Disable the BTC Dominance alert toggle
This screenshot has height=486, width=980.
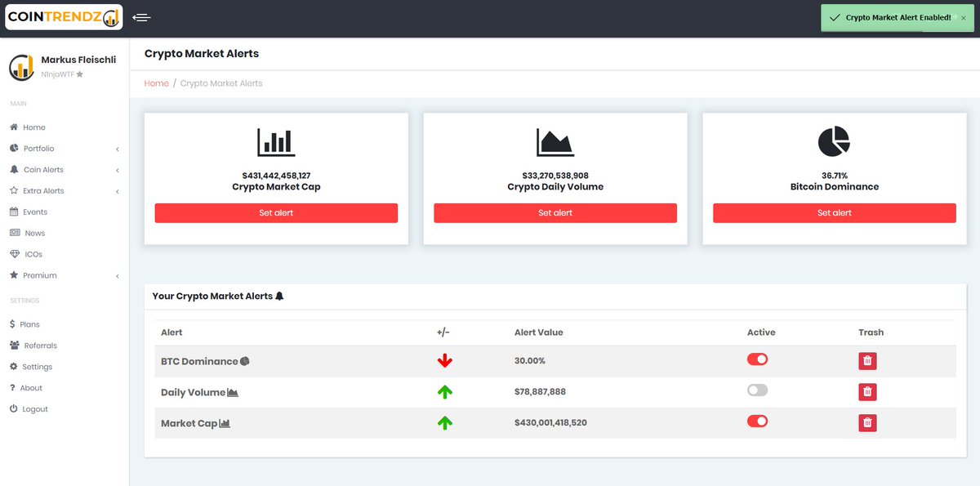(x=758, y=359)
